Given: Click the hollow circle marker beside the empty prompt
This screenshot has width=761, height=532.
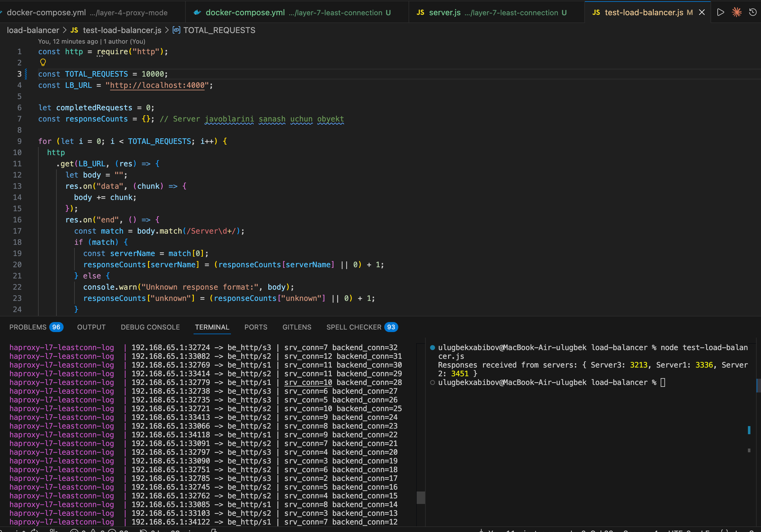Looking at the screenshot, I should [432, 382].
